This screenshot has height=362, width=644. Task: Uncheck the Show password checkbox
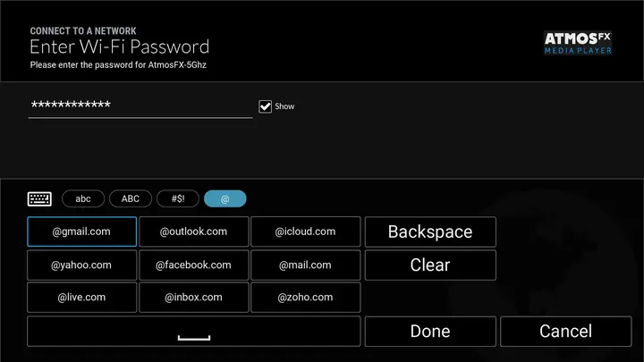266,106
